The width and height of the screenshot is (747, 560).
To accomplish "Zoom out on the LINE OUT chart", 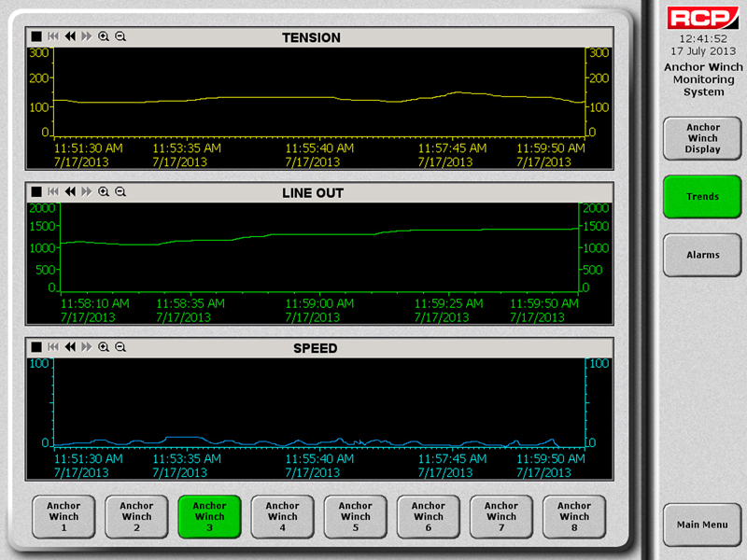I will [x=120, y=191].
